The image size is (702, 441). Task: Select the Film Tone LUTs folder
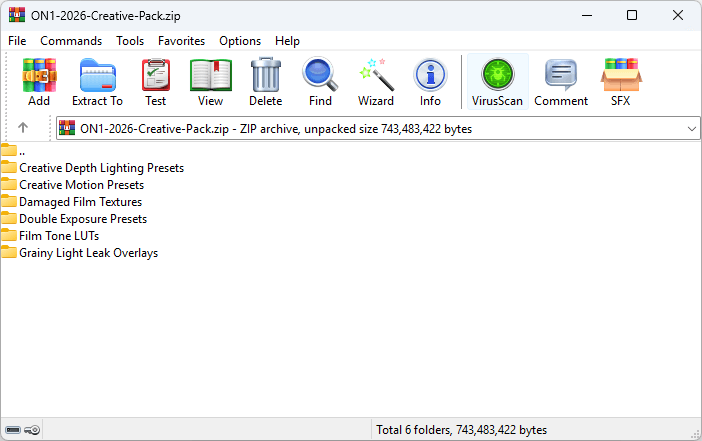tap(50, 236)
